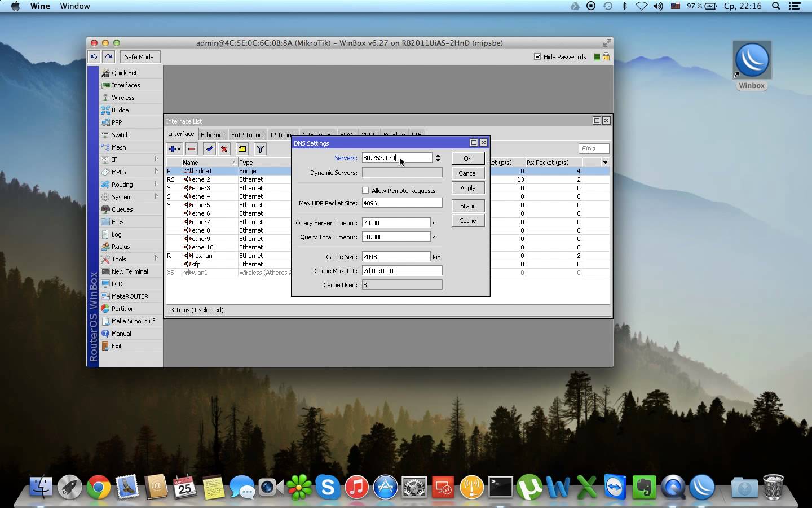
Task: Click the Query Server Timeout field
Action: 396,223
